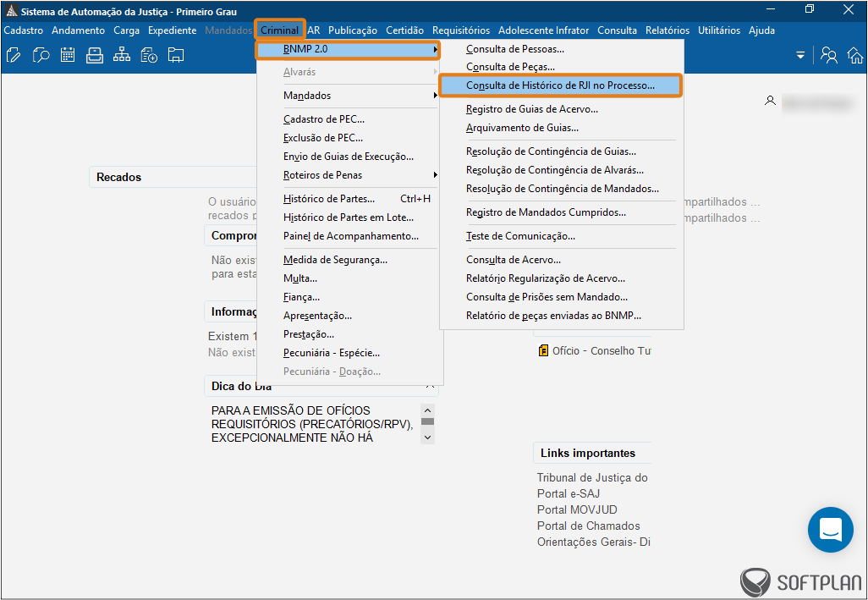Choose Resolução de Contingência de Alvarás...
The height and width of the screenshot is (600, 868).
(561, 170)
